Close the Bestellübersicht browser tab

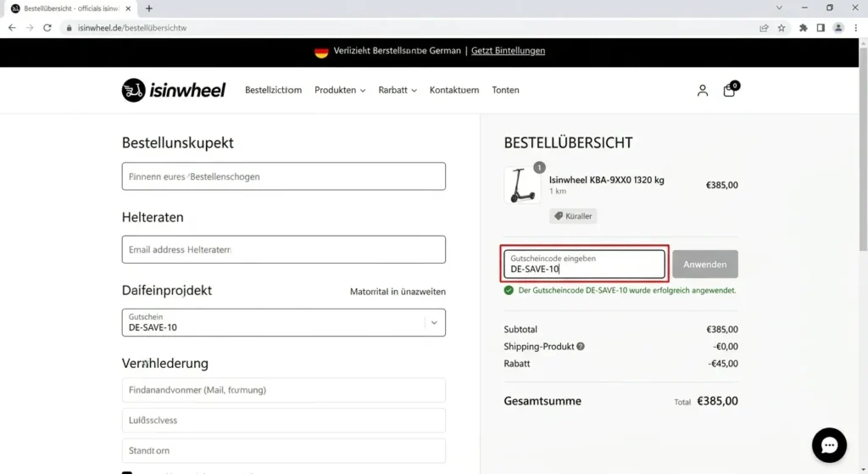point(129,8)
